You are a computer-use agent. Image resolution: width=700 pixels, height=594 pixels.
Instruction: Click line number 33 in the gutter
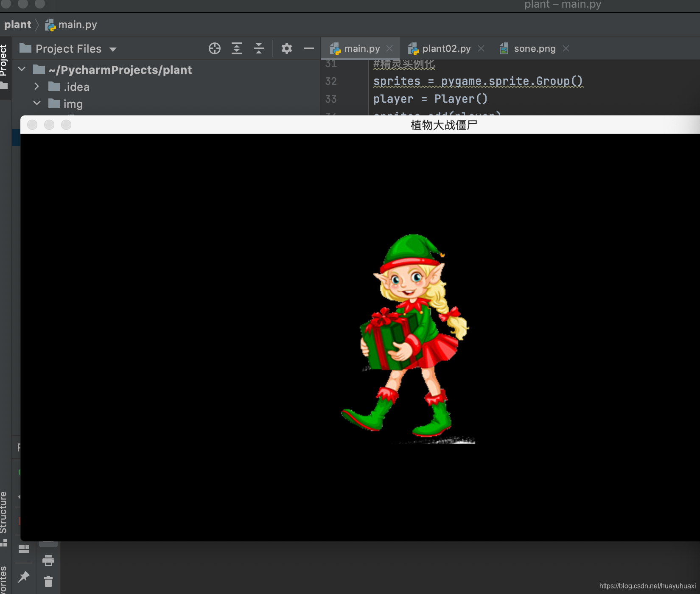tap(331, 99)
